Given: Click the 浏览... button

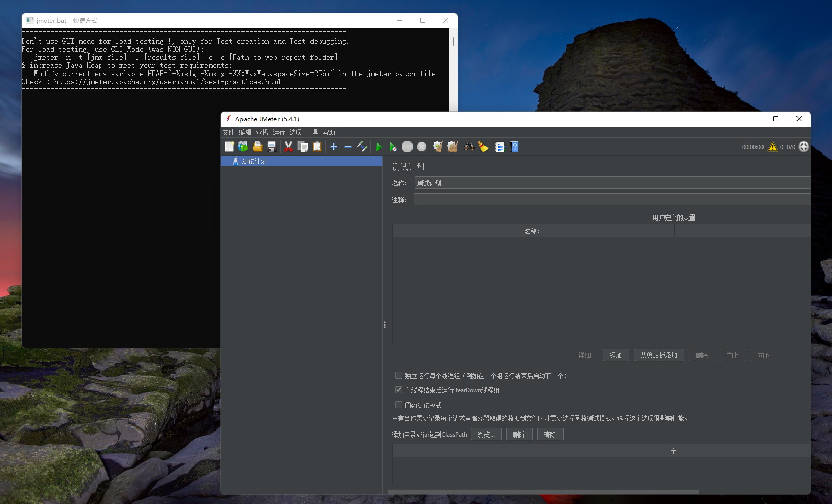Looking at the screenshot, I should (486, 435).
